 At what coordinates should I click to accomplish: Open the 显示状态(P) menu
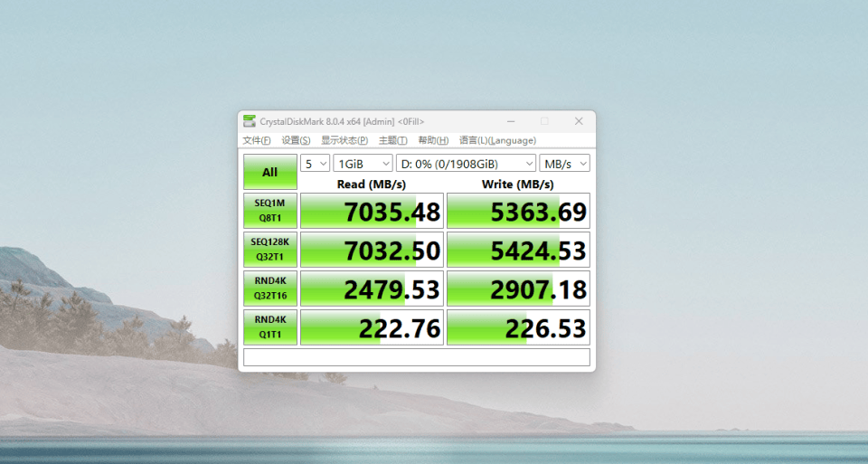coord(344,140)
